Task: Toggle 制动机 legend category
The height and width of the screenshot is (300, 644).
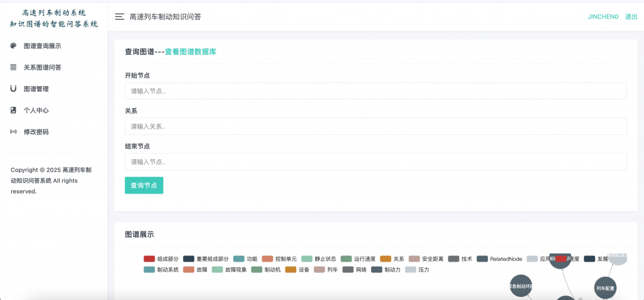Action: coord(266,270)
